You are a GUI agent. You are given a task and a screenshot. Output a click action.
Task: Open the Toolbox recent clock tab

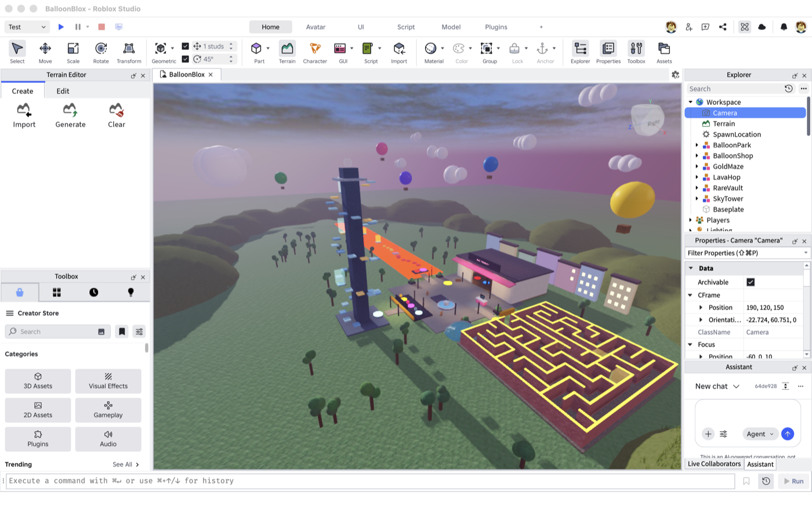(x=93, y=292)
